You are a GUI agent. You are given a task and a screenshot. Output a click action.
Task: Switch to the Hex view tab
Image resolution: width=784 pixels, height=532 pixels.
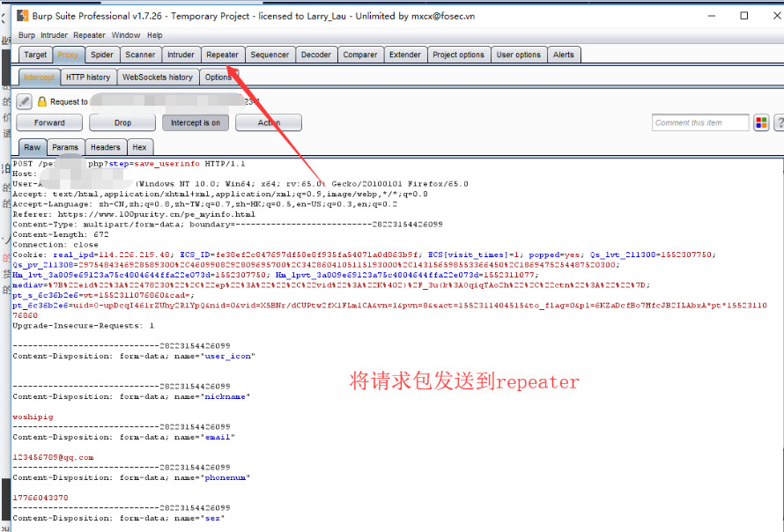[x=139, y=147]
